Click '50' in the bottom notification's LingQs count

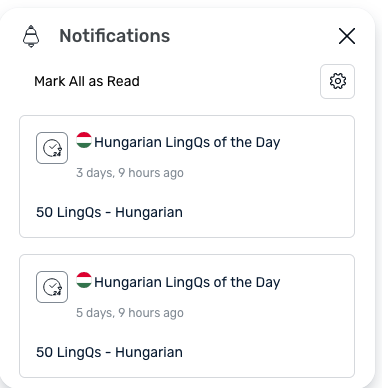(x=45, y=352)
